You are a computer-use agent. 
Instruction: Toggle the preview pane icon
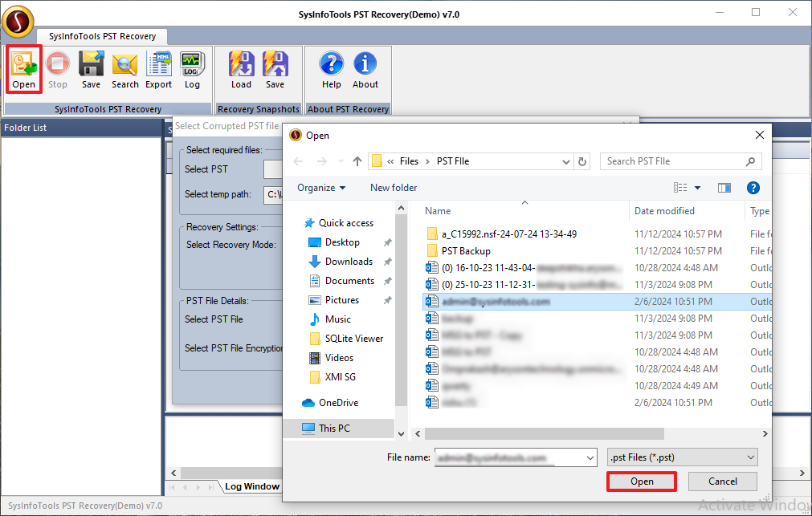click(x=724, y=188)
